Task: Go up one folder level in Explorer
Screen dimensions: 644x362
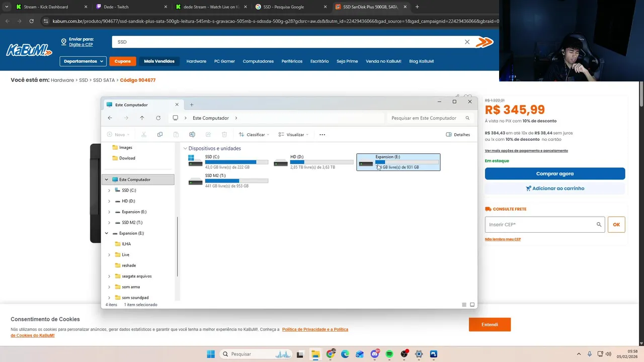Action: [142, 118]
